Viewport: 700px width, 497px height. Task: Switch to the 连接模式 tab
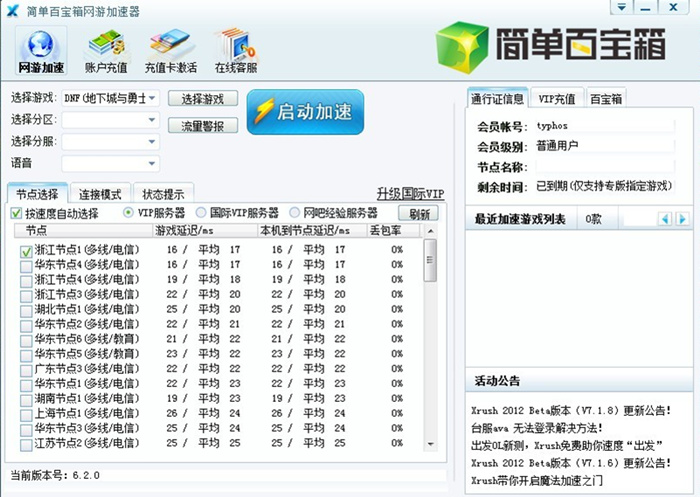click(x=100, y=194)
